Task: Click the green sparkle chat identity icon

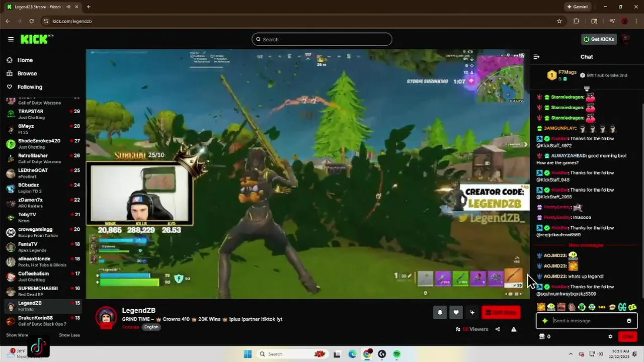Action: coord(544,321)
